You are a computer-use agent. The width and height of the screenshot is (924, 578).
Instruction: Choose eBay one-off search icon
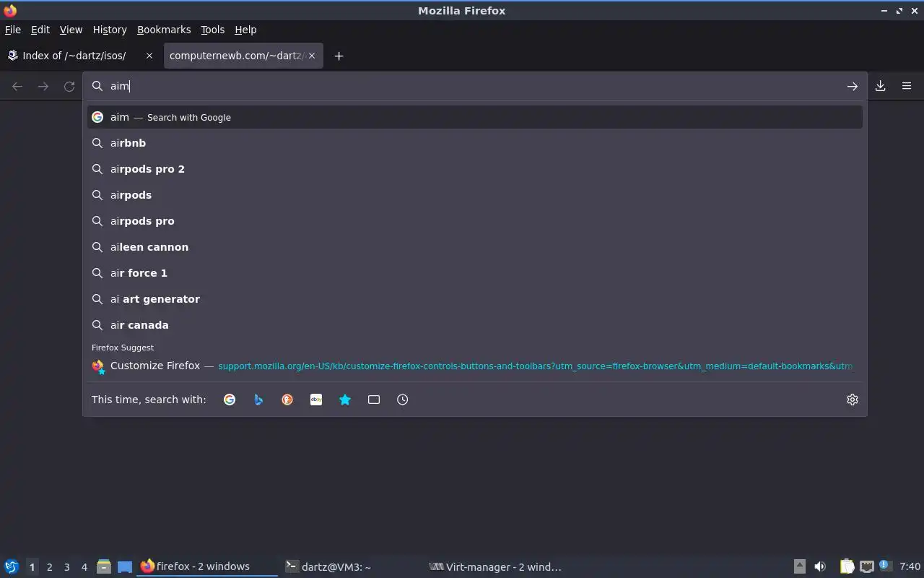(316, 400)
